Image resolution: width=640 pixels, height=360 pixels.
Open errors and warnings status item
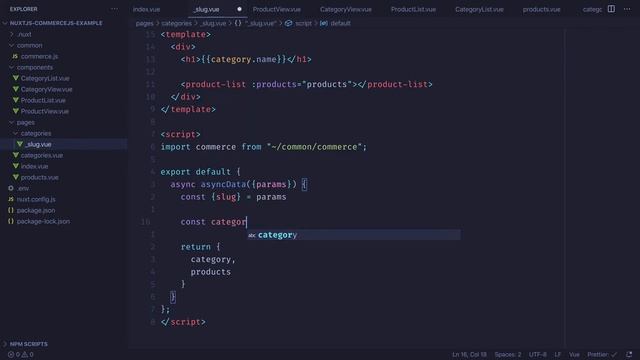(20, 355)
